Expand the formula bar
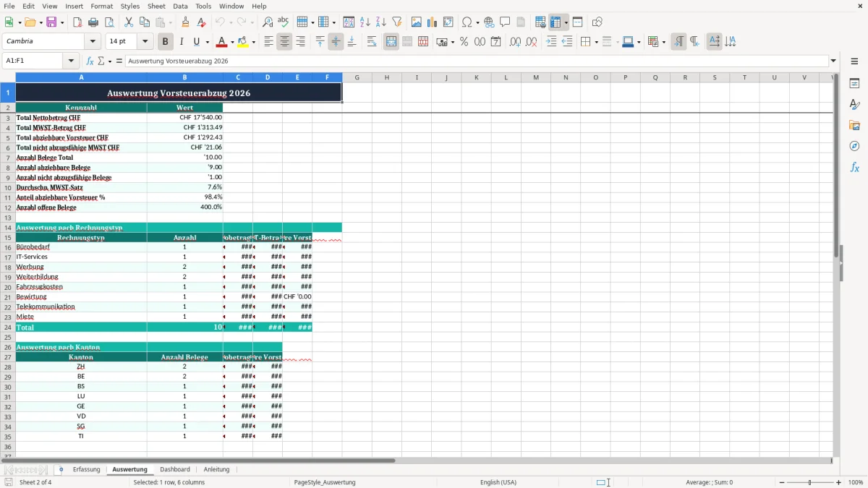This screenshot has width=868, height=488. pos(833,61)
